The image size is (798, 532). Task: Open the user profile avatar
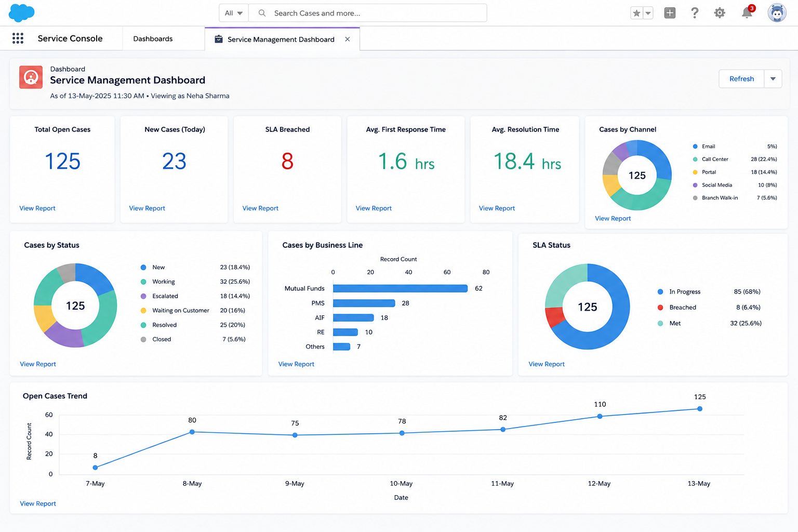coord(777,13)
